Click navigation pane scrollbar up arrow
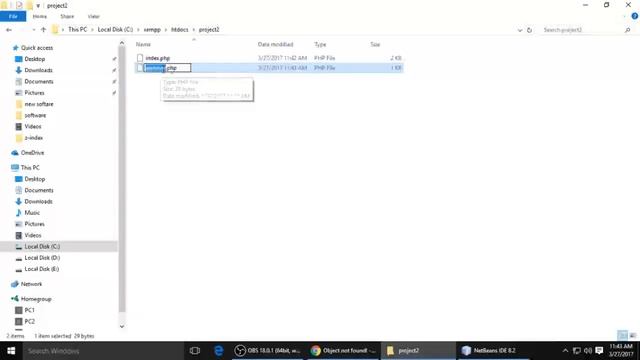This screenshot has width=640, height=360. pos(122,43)
